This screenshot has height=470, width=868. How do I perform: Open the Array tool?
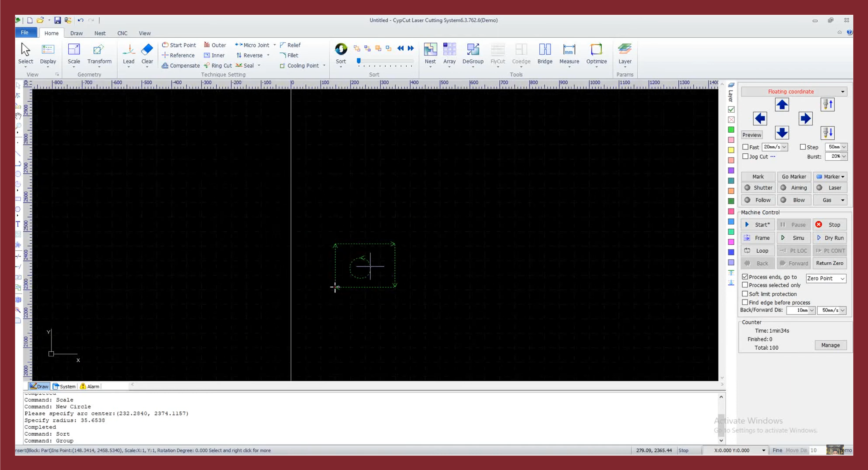(x=449, y=49)
